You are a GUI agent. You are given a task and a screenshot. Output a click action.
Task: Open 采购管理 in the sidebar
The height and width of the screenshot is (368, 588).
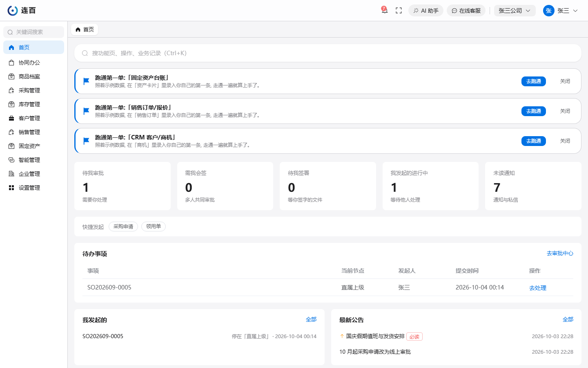coord(34,90)
